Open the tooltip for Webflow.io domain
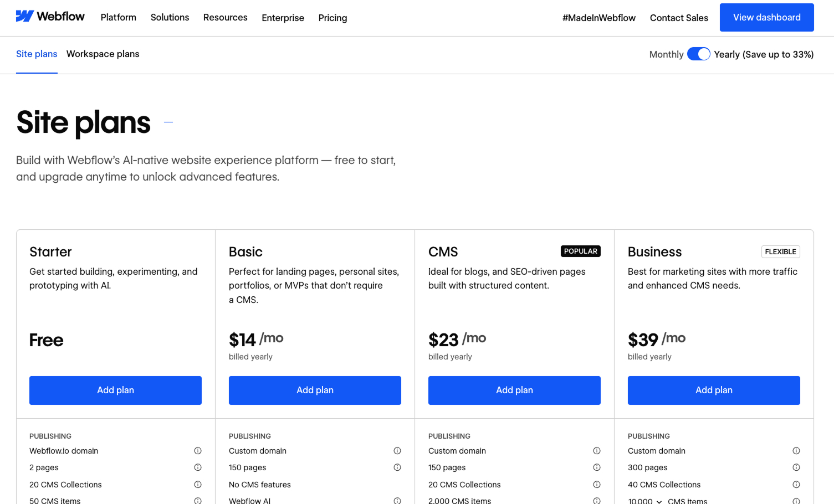This screenshot has width=834, height=504. pyautogui.click(x=198, y=451)
